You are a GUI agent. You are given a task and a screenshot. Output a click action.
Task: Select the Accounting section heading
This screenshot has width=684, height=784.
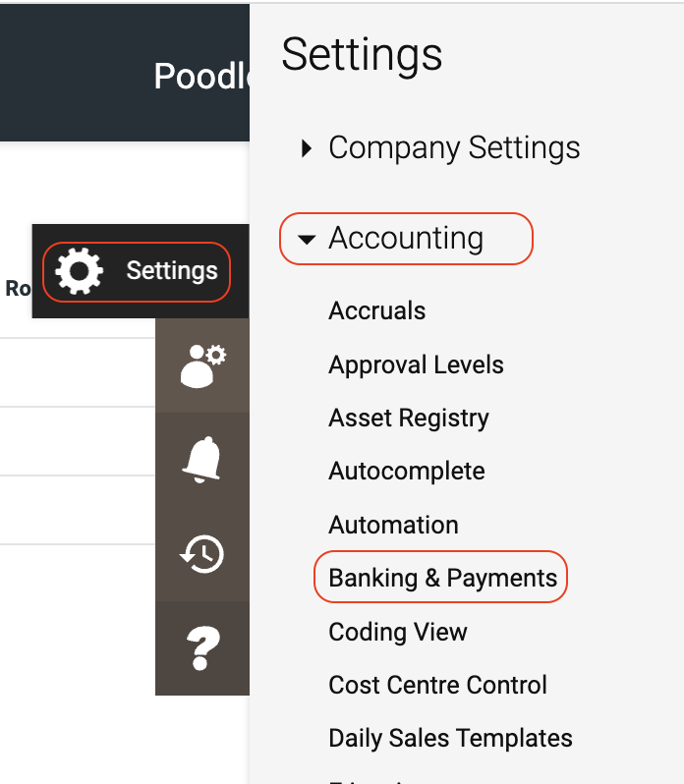coord(406,239)
